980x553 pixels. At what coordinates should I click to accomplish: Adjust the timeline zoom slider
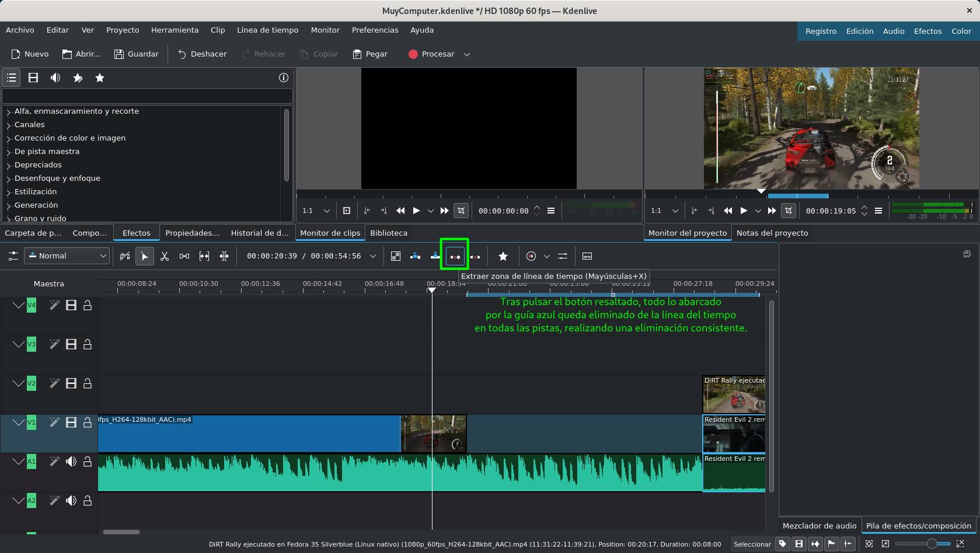[x=932, y=544]
